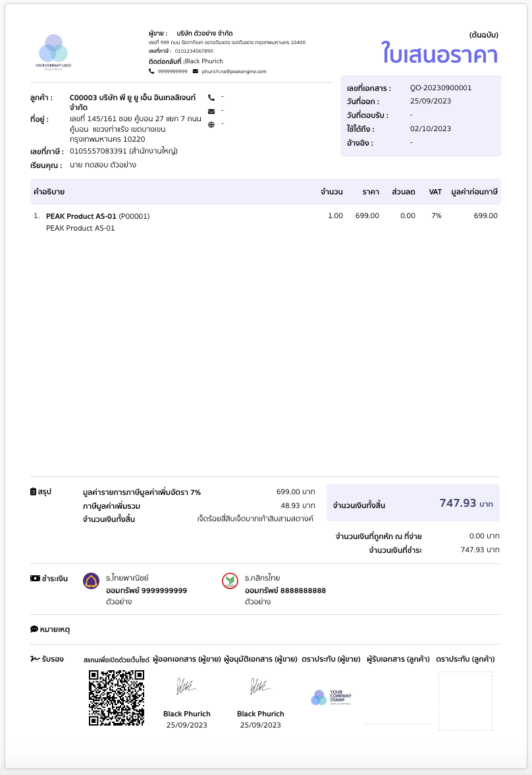Click the cash icon beside ชำระเงิน
The image size is (532, 775).
[x=34, y=579]
